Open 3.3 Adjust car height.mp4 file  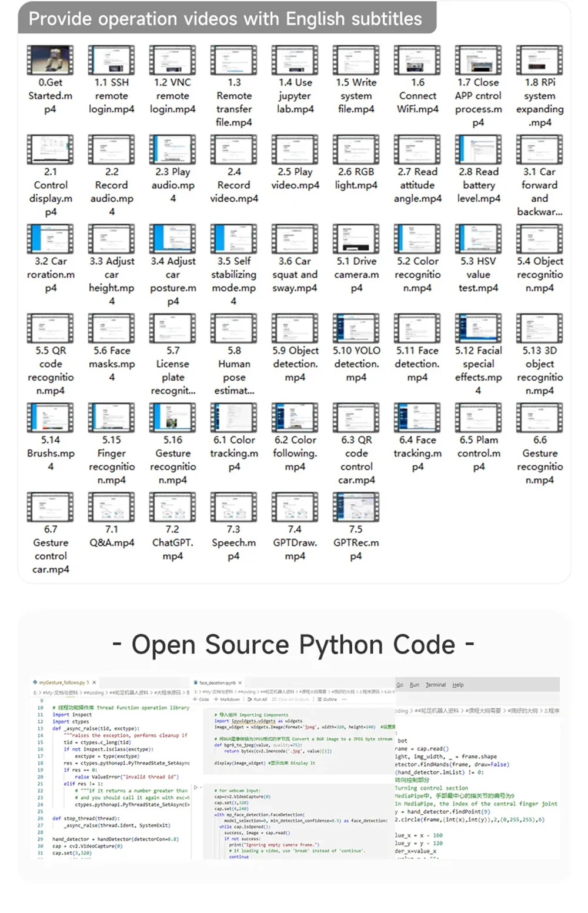point(112,239)
